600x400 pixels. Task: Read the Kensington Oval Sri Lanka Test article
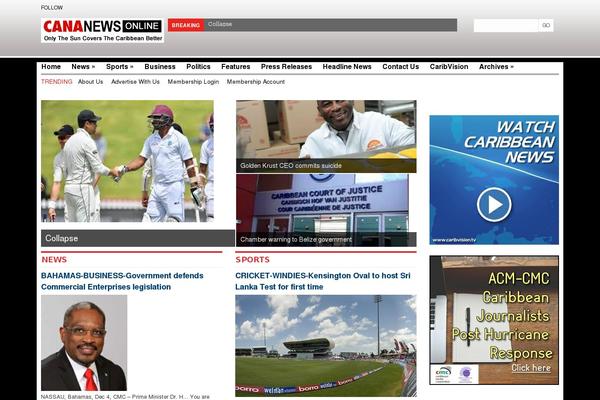pos(323,281)
